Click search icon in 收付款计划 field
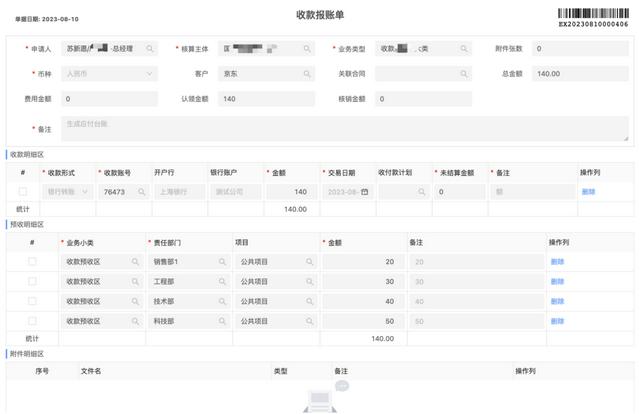The width and height of the screenshot is (640, 414). pos(422,191)
